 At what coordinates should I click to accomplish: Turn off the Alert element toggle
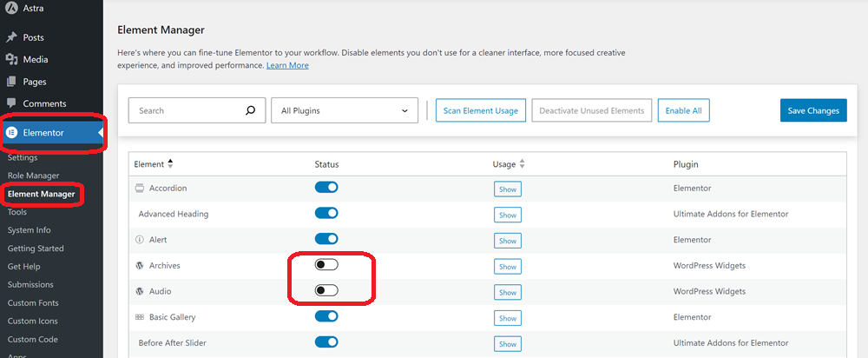pos(326,239)
